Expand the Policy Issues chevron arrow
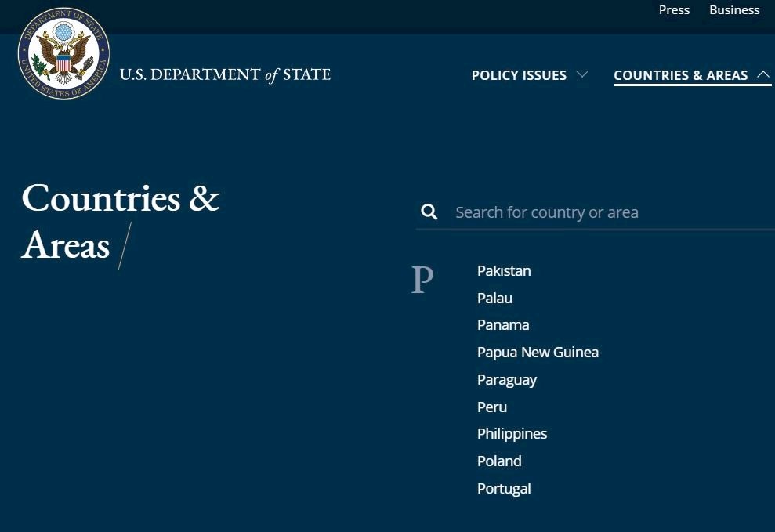The width and height of the screenshot is (775, 532). (x=582, y=74)
